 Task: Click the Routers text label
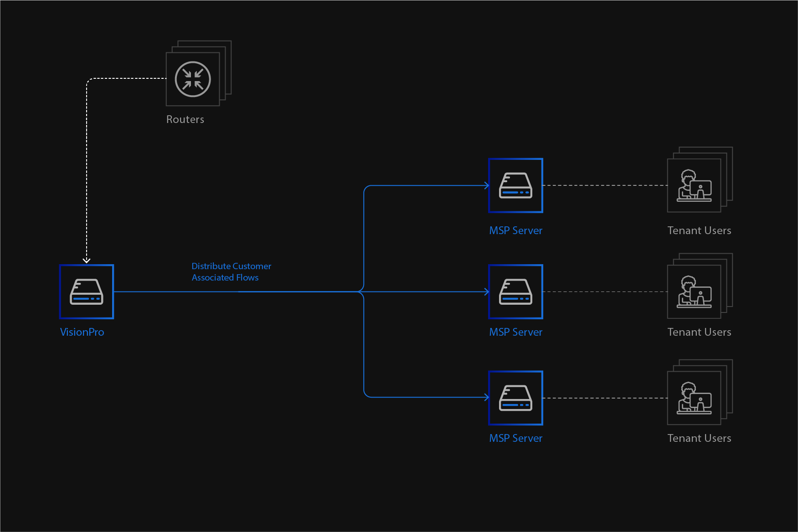185,119
